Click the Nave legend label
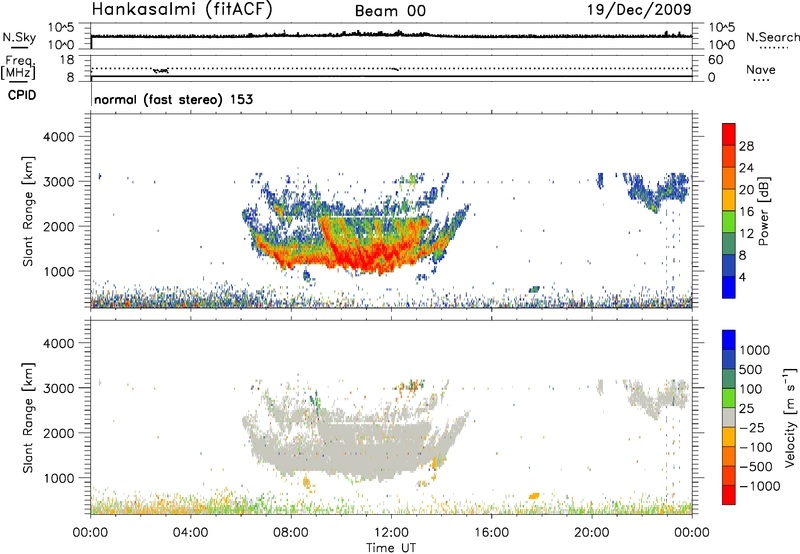Image resolution: width=800 pixels, height=554 pixels. [x=761, y=70]
